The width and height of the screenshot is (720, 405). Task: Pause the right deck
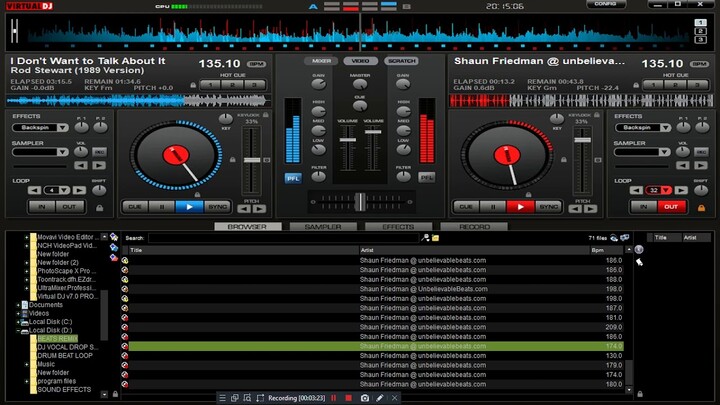(x=492, y=206)
